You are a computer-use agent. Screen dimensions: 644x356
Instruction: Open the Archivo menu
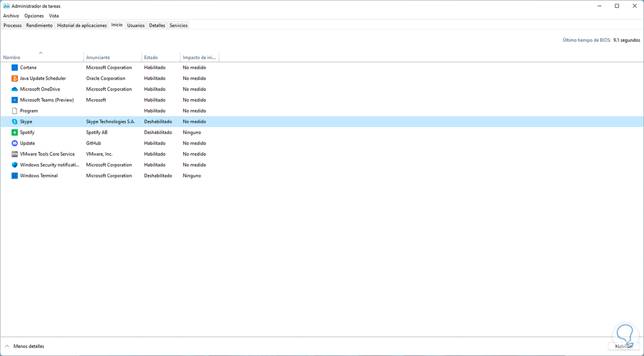coord(11,16)
